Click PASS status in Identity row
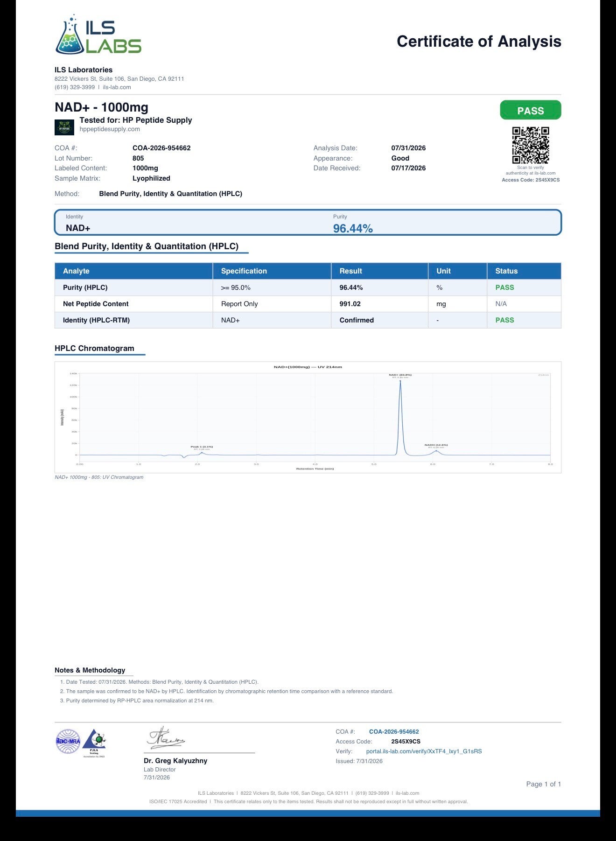616x841 pixels. 504,320
